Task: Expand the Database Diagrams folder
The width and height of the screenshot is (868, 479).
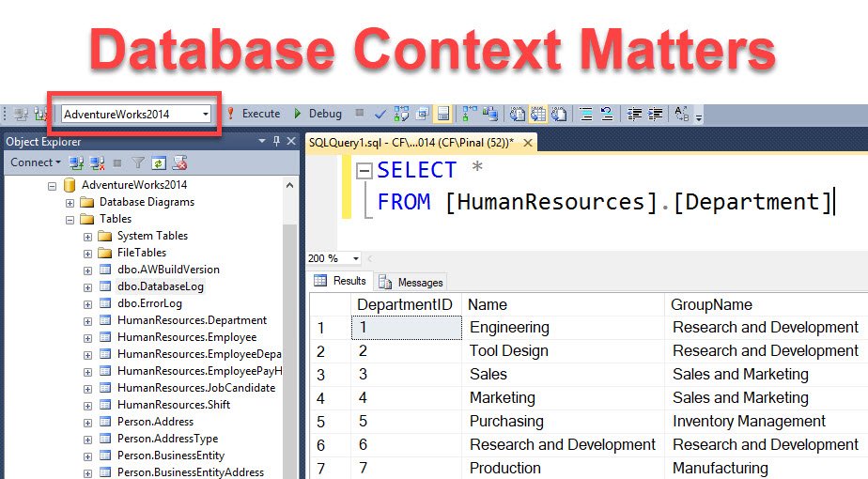Action: click(x=70, y=203)
